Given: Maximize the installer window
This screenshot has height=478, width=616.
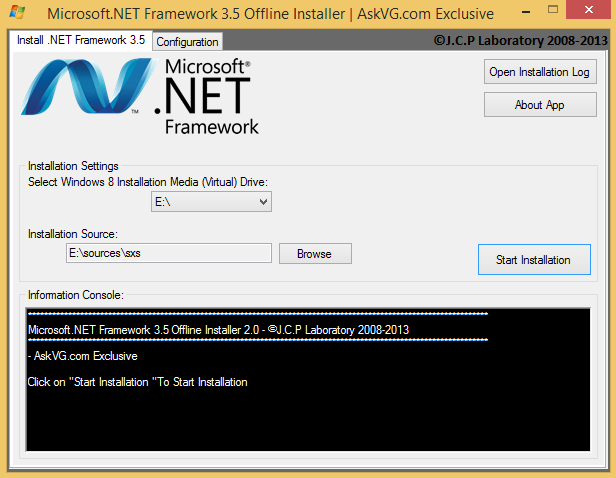Looking at the screenshot, I should click(x=553, y=9).
